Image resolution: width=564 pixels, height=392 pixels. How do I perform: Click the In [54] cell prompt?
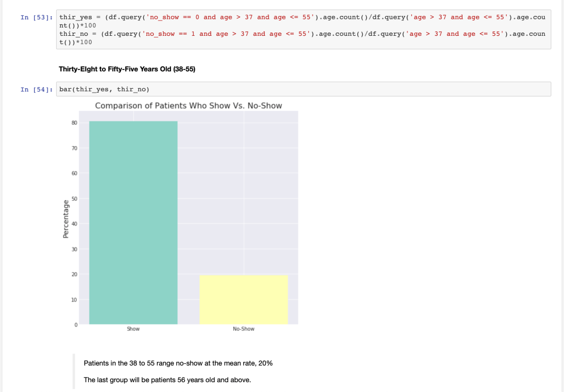(x=36, y=89)
